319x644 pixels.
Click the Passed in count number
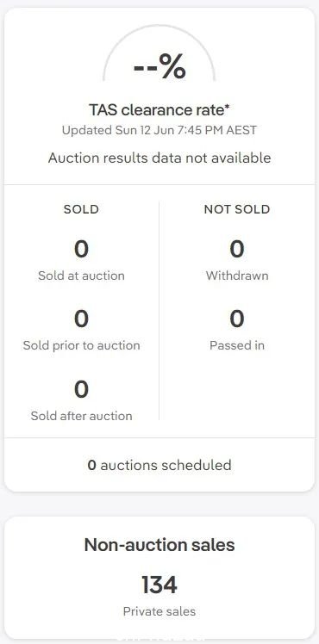pyautogui.click(x=237, y=319)
